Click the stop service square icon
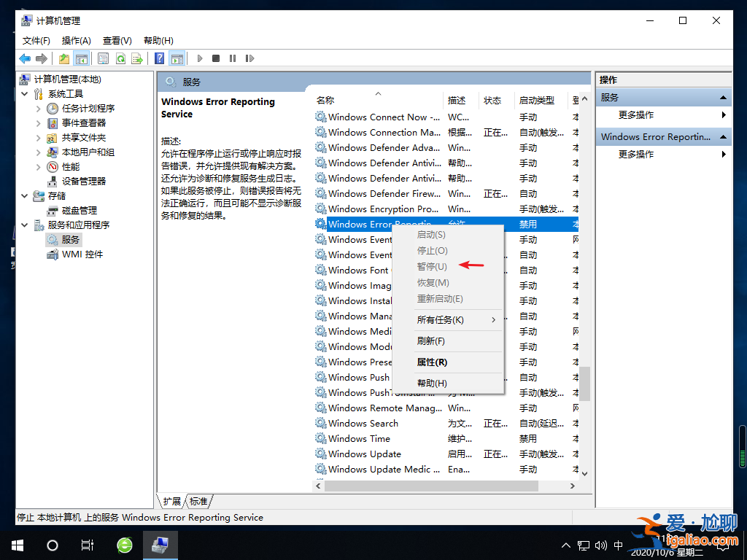This screenshot has width=747, height=560. tap(215, 58)
